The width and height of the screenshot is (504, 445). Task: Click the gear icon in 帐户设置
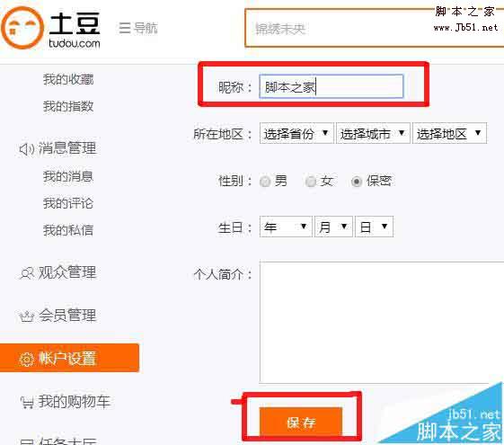[27, 360]
